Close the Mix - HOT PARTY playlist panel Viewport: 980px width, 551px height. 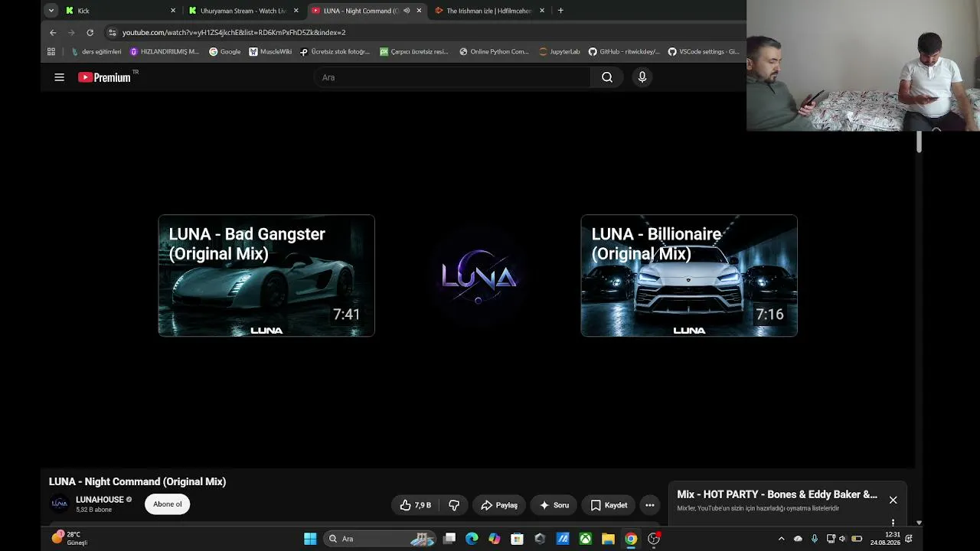click(893, 500)
